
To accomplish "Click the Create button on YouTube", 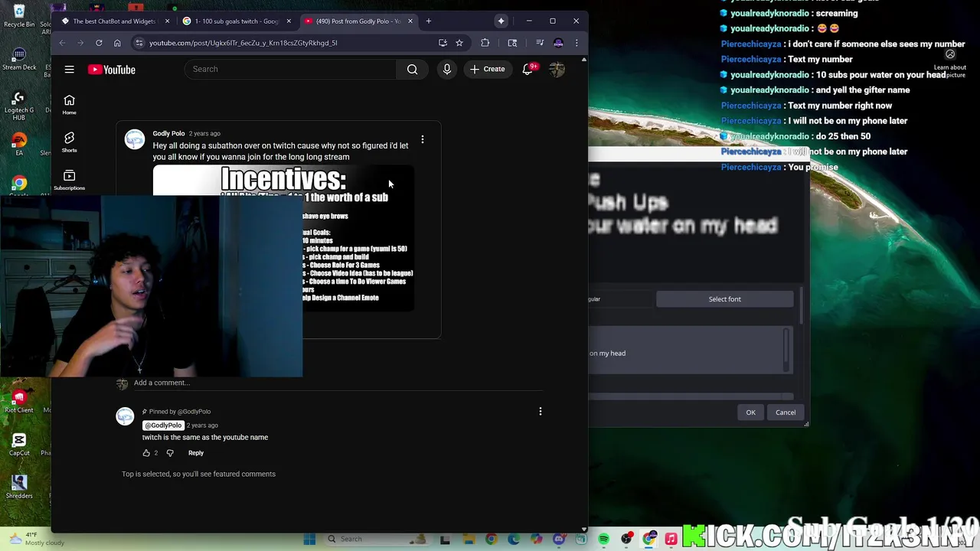I will pyautogui.click(x=488, y=70).
